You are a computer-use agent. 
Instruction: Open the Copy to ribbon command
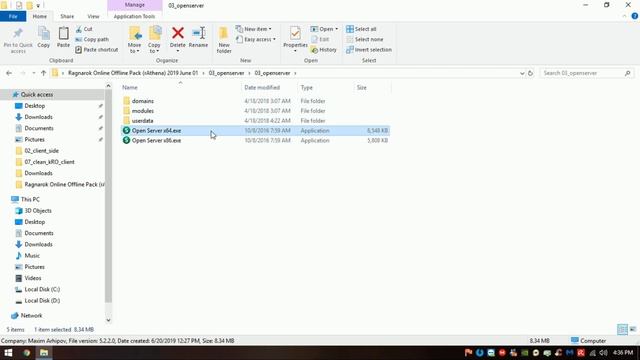pyautogui.click(x=154, y=40)
